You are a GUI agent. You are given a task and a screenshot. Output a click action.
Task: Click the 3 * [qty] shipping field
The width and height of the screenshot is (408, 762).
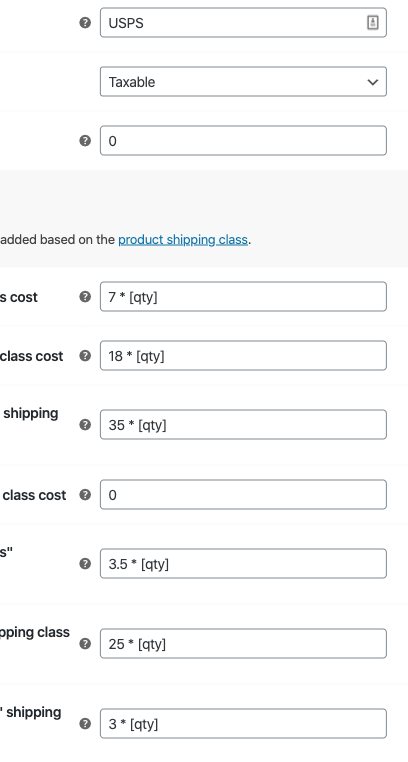coord(243,724)
